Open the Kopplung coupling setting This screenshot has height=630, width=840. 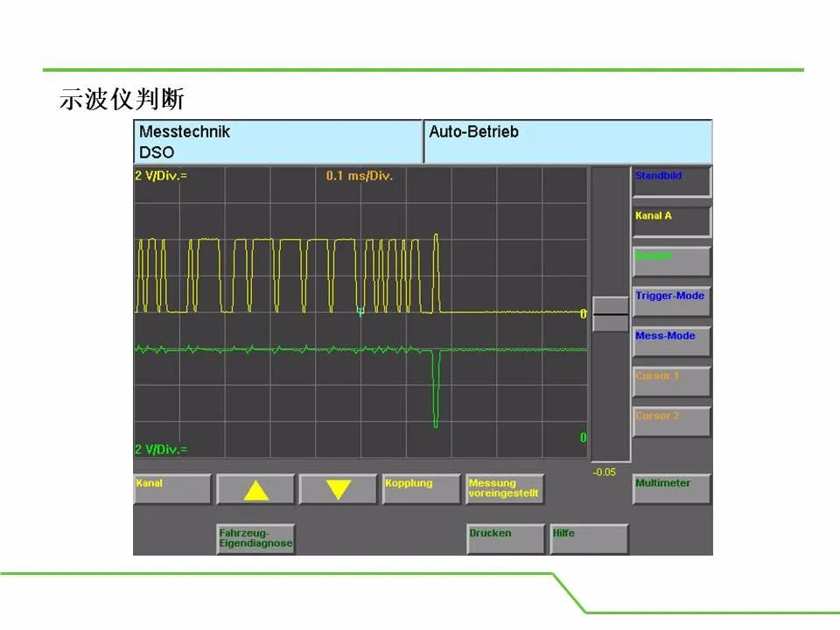click(421, 489)
